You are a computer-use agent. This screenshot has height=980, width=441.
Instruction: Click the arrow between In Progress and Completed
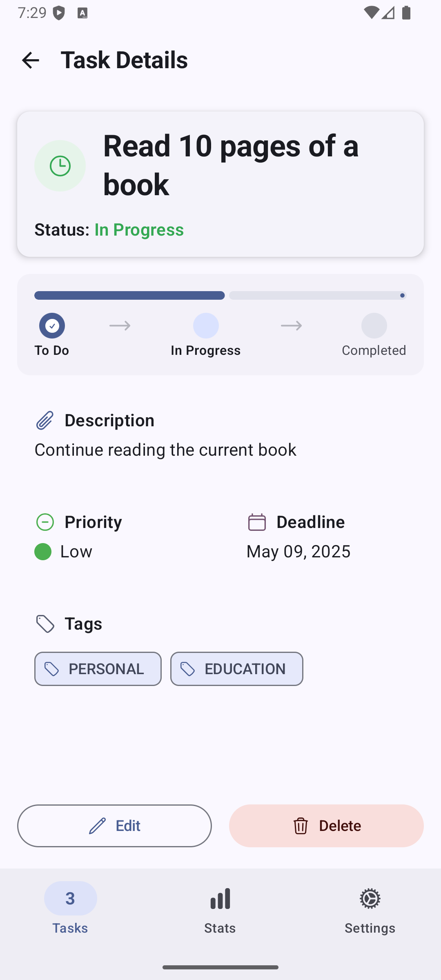(291, 325)
